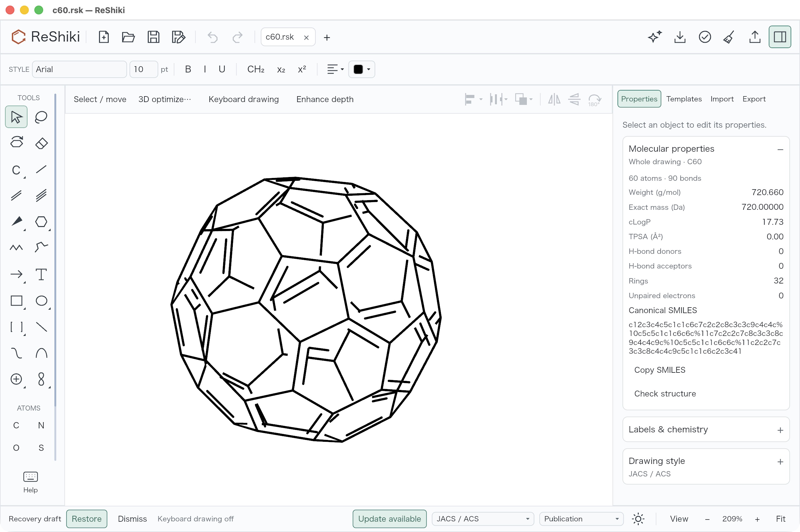Select the chain zigzag tool
This screenshot has height=532, width=800.
[x=16, y=248]
